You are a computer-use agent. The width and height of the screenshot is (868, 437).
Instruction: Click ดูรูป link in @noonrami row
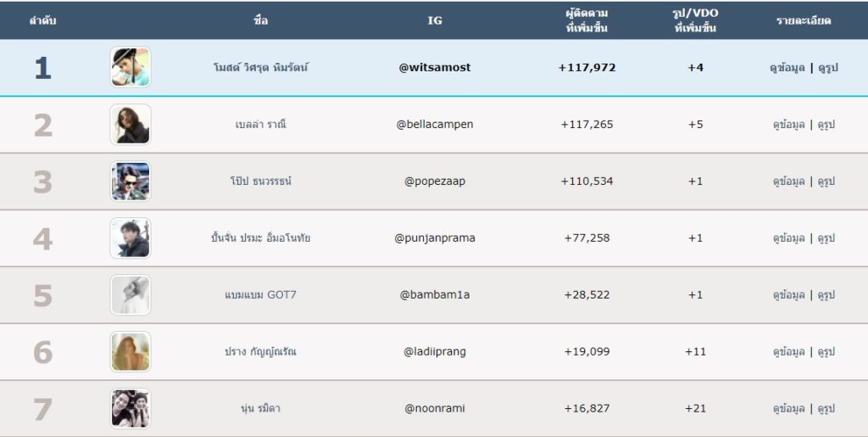pyautogui.click(x=826, y=409)
